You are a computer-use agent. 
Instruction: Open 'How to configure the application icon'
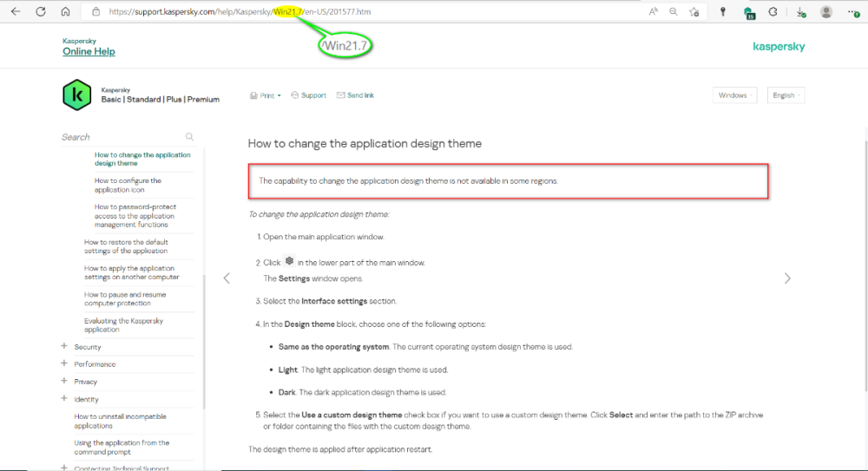tap(128, 185)
